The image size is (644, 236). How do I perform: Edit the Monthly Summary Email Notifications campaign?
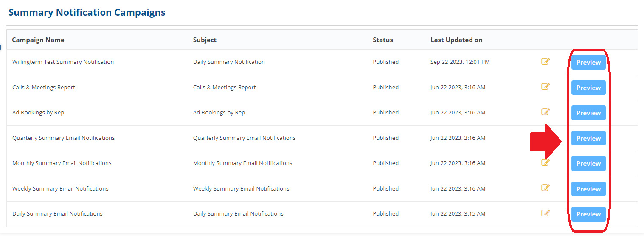pyautogui.click(x=546, y=162)
